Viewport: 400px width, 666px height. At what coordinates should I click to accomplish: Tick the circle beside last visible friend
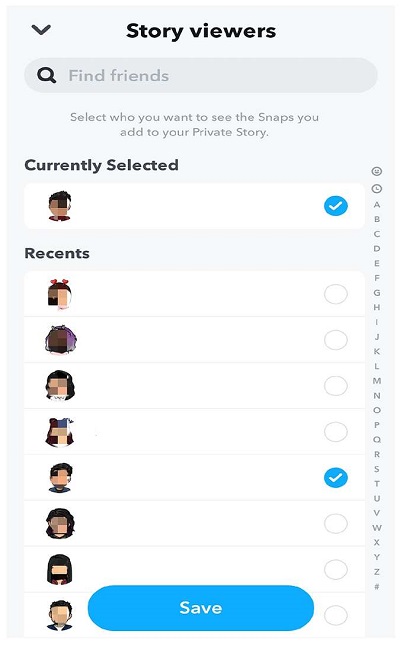[335, 615]
